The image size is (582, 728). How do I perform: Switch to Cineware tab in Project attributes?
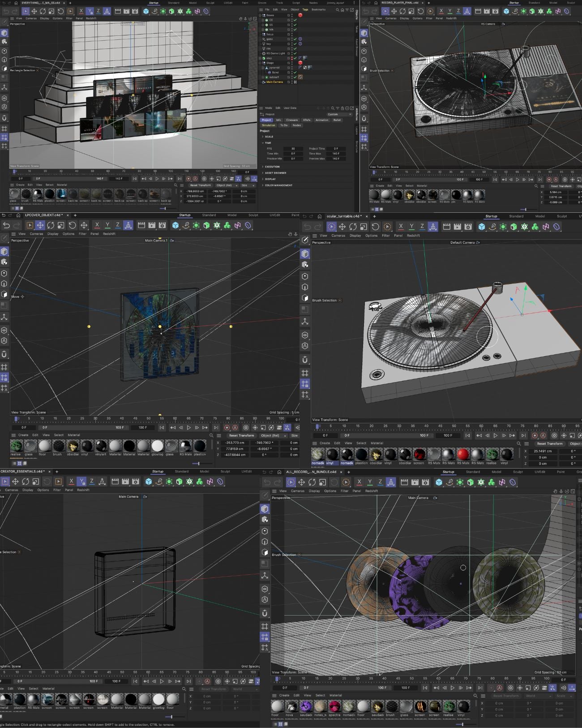[x=292, y=120]
